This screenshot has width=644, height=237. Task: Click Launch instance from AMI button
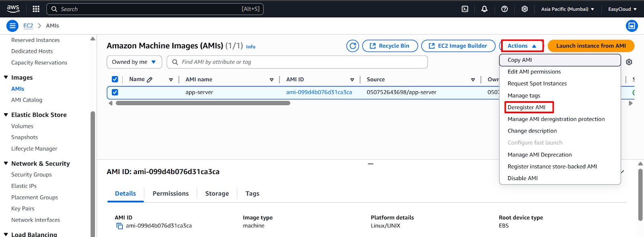[x=591, y=46]
